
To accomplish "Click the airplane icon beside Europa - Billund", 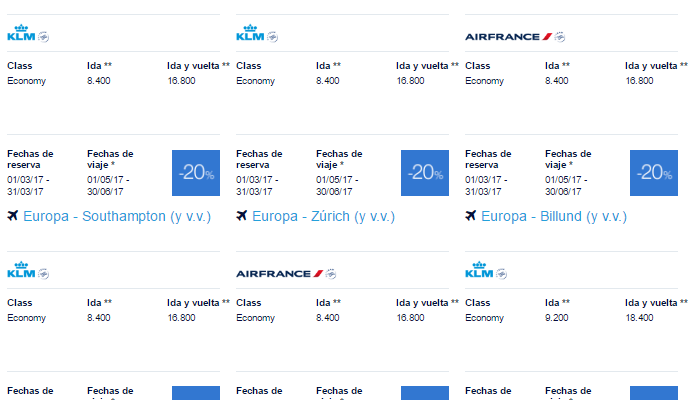I will coord(471,216).
